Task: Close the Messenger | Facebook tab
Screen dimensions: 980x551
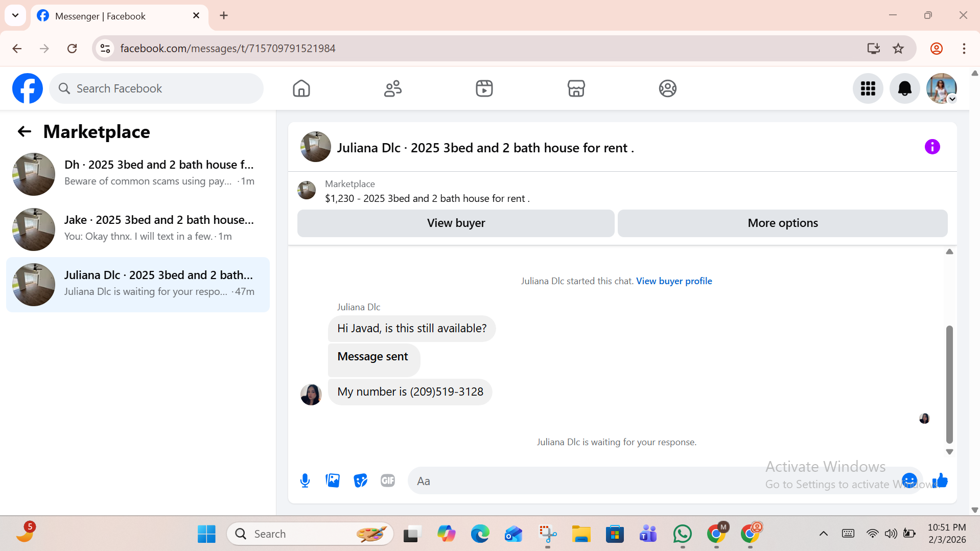Action: (196, 16)
